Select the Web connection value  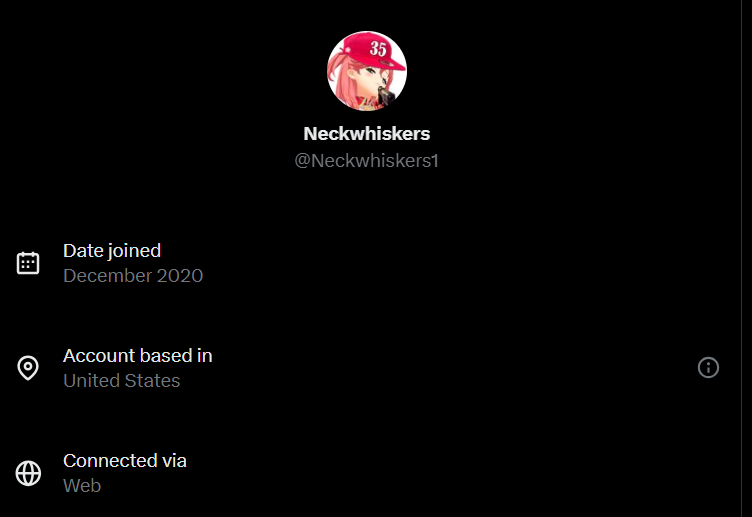82,486
